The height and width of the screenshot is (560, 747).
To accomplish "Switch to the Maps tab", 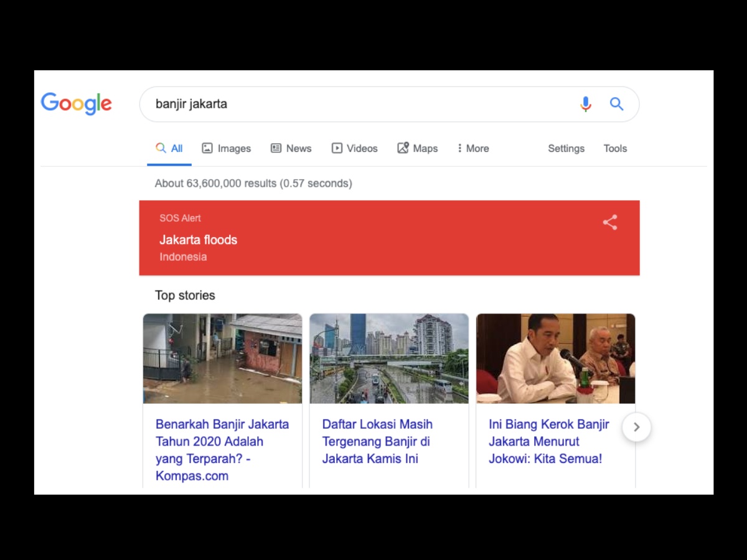I will 418,148.
